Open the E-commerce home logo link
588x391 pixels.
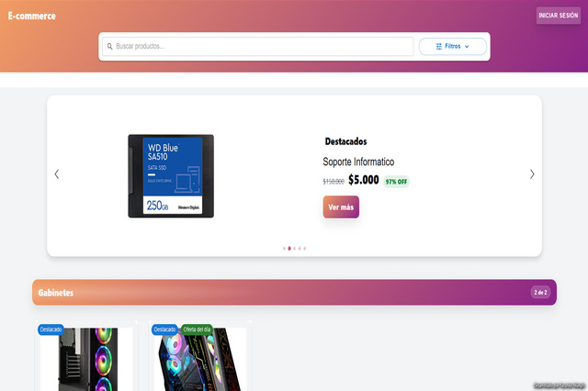pos(32,16)
